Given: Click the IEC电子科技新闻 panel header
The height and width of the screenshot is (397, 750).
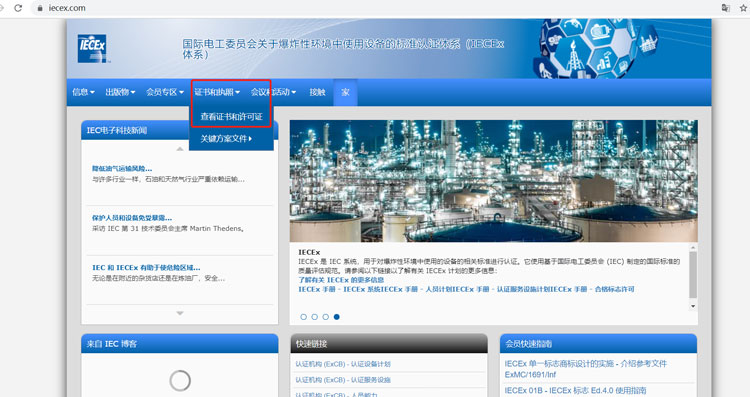Looking at the screenshot, I should [179, 130].
